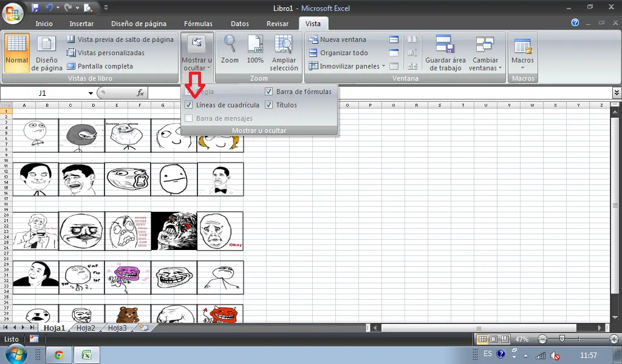This screenshot has height=364, width=622.
Task: Show hidden tray icons arrow
Action: point(525,356)
